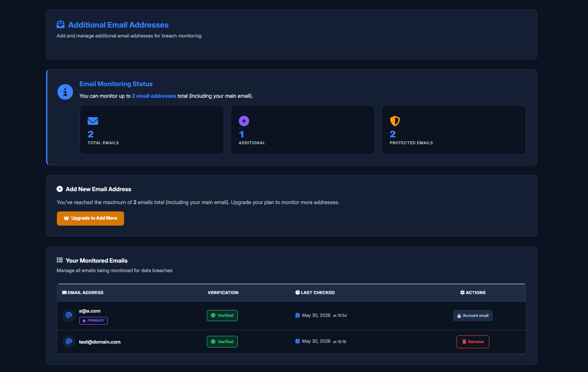Click the Account email locked button
588x372 pixels.
coord(473,316)
